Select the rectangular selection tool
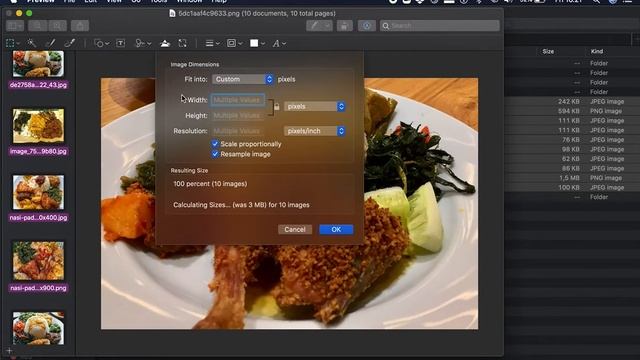Viewport: 640px width, 360px height. [10, 43]
